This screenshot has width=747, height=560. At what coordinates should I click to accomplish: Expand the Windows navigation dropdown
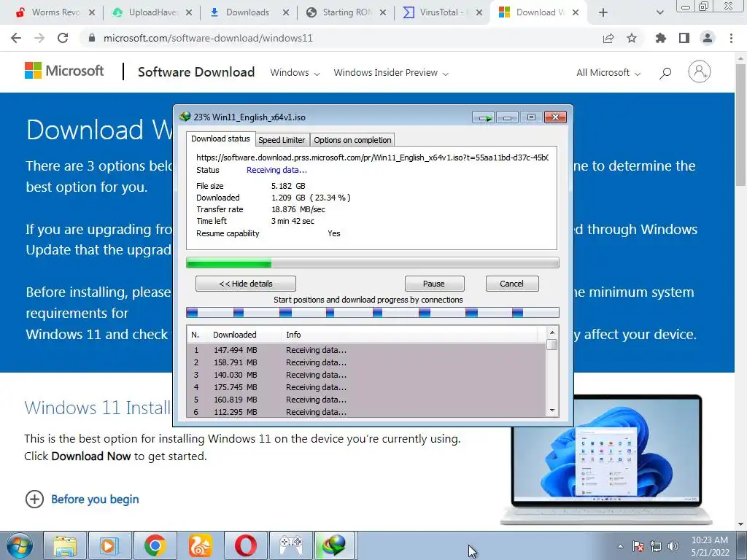coord(295,73)
